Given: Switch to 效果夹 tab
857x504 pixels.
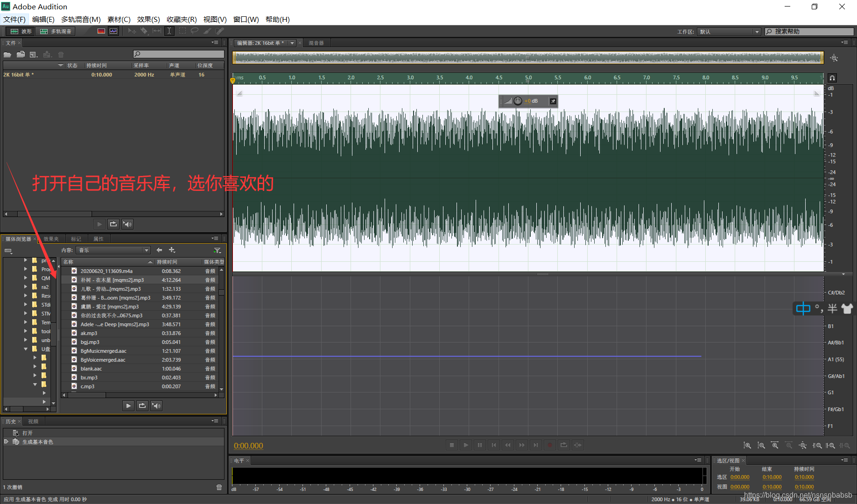Looking at the screenshot, I should pyautogui.click(x=51, y=239).
